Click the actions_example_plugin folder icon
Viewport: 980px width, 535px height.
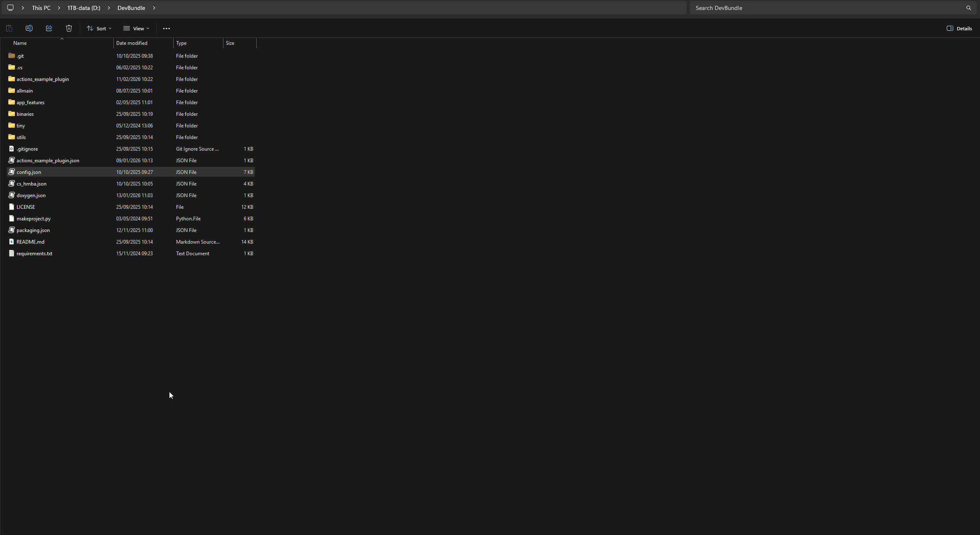[12, 79]
